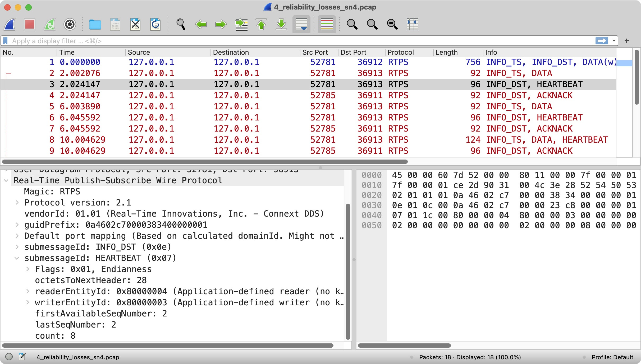Open capture options with the gear icon
This screenshot has width=641, height=364.
(69, 24)
